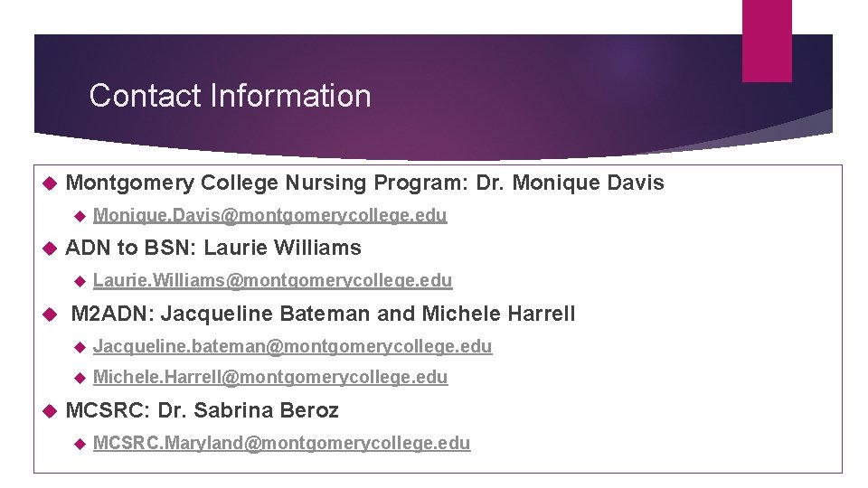The height and width of the screenshot is (488, 868).
Task: Select the Montgomery College Nursing Program line
Action: pos(364,183)
